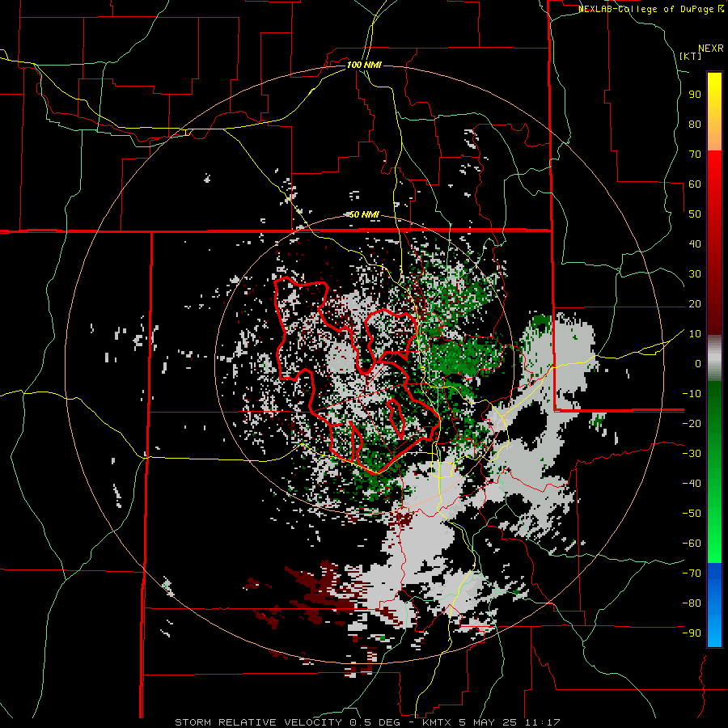Click the -70 label on the velocity scale

click(692, 574)
